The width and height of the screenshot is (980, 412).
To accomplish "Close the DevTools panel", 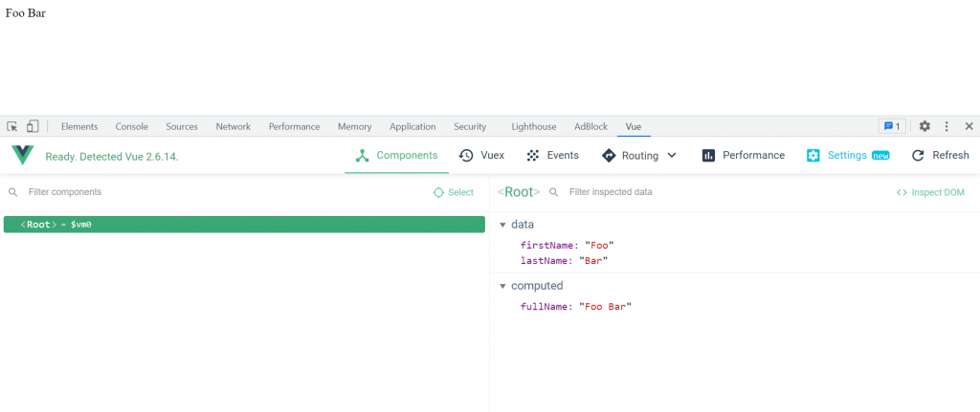I will coord(969,126).
